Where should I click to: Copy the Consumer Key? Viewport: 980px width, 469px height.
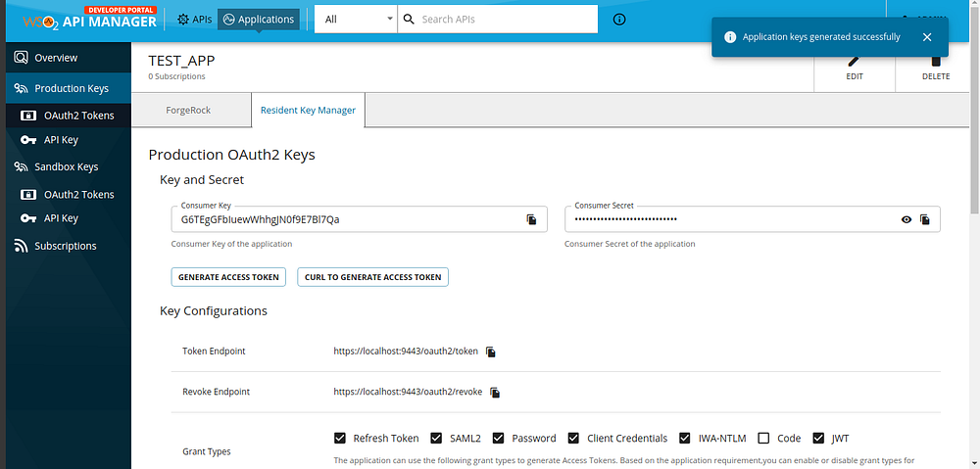pos(531,219)
